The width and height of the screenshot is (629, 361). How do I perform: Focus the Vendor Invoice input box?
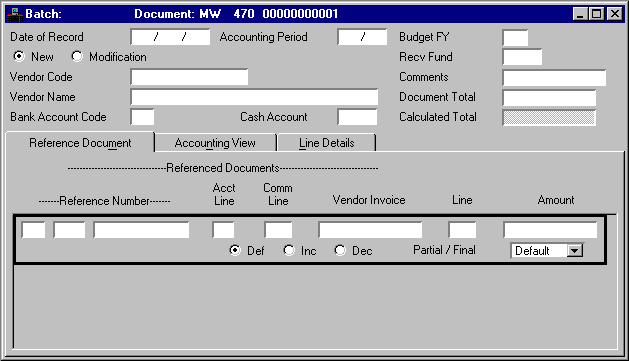(x=370, y=230)
